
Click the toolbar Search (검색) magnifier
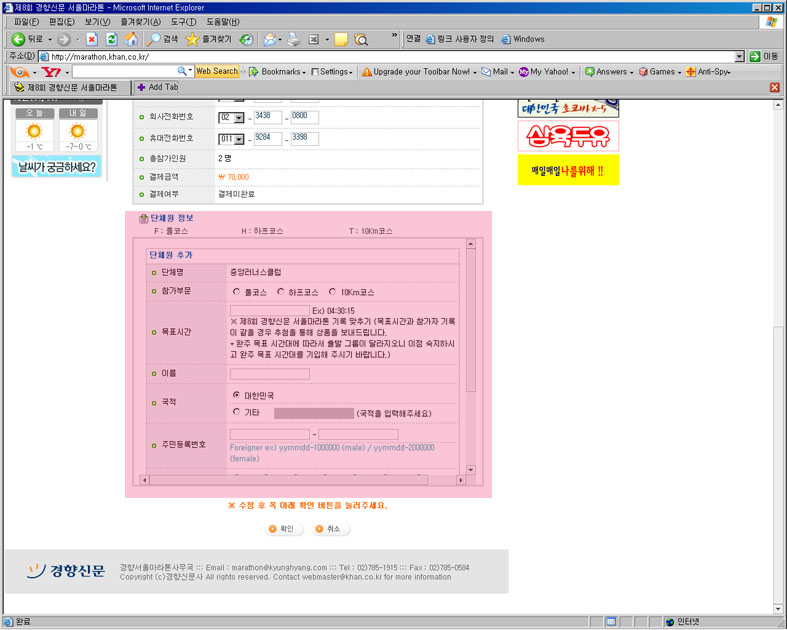[x=162, y=39]
